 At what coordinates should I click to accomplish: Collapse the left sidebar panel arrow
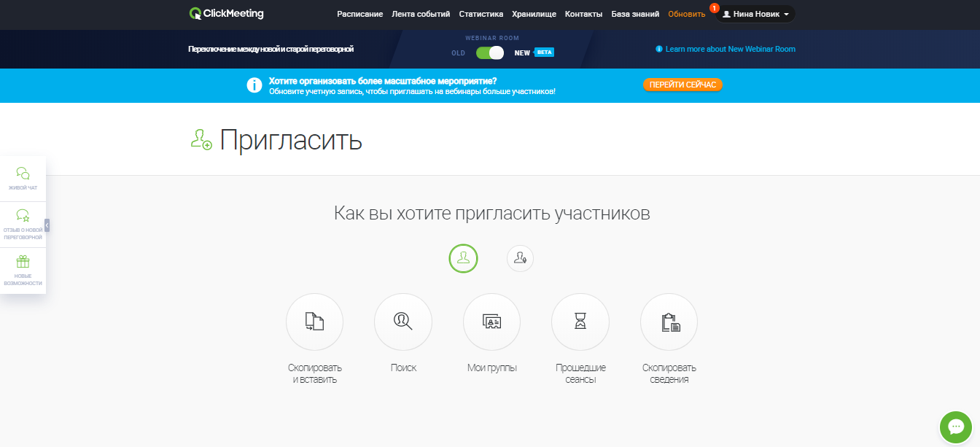tap(47, 225)
